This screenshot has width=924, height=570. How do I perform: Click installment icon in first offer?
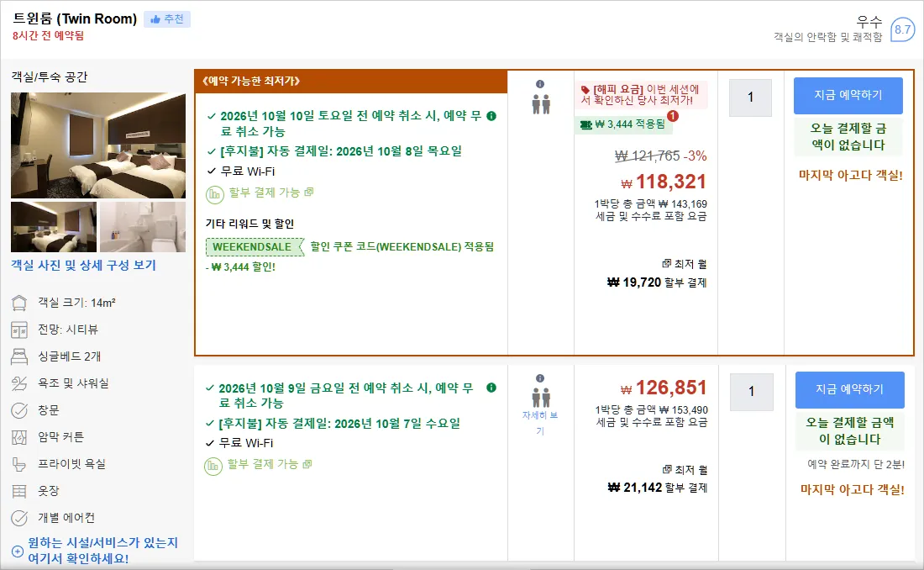214,194
